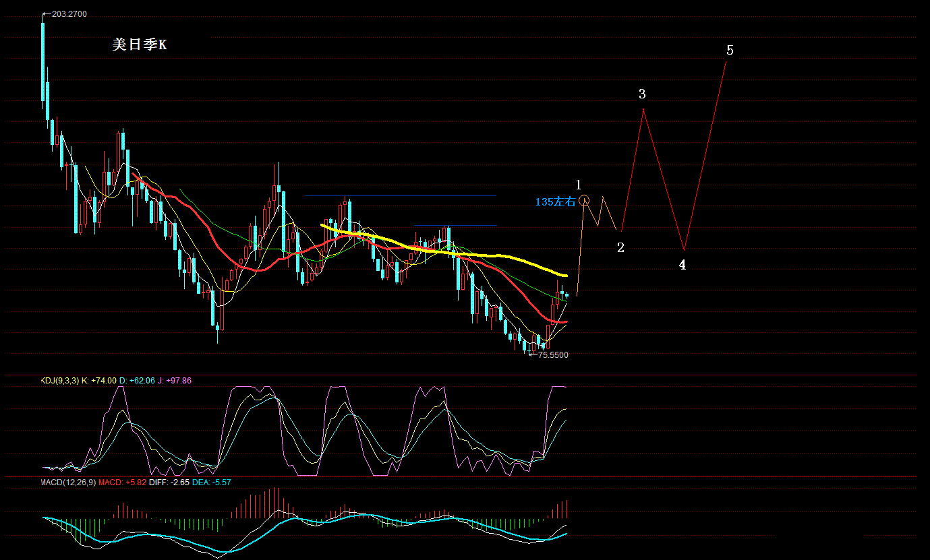930x560 pixels.
Task: Select the K: +74.00 value
Action: 99,381
